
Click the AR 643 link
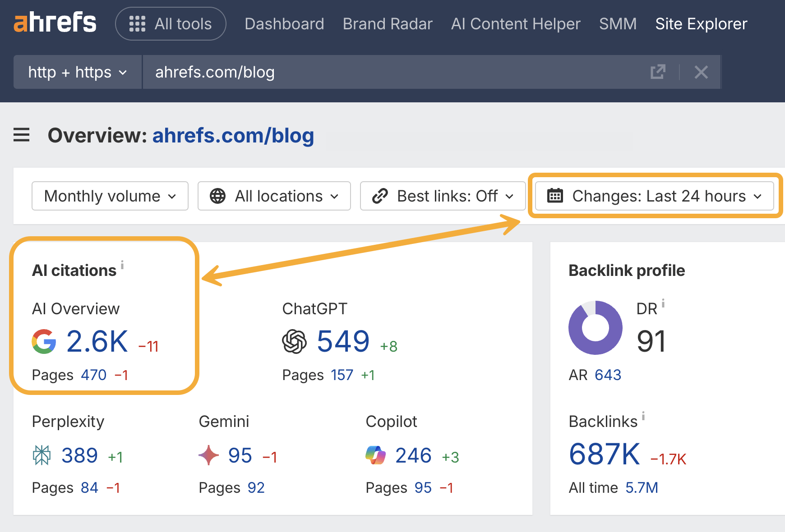tap(608, 374)
